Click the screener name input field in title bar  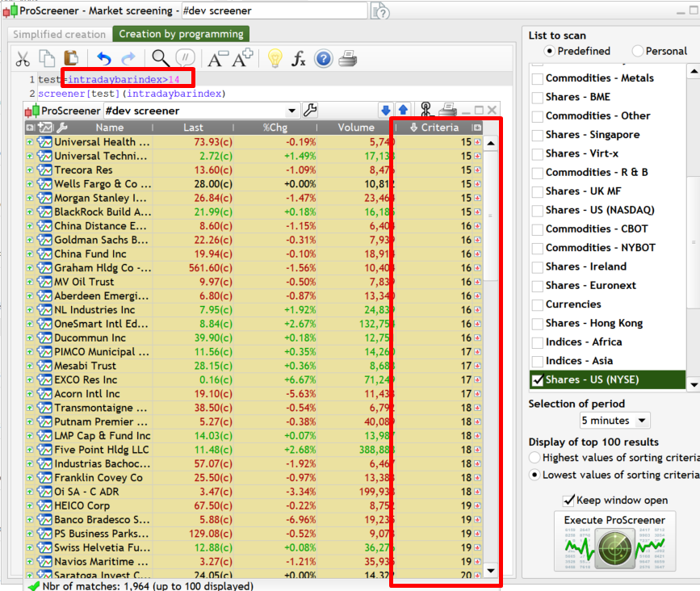point(275,10)
